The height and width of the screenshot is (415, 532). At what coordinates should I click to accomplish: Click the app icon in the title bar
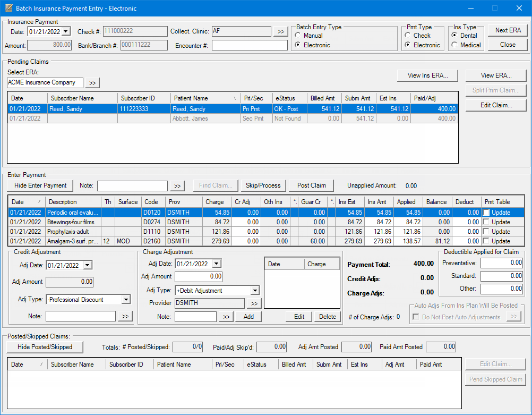(8, 9)
